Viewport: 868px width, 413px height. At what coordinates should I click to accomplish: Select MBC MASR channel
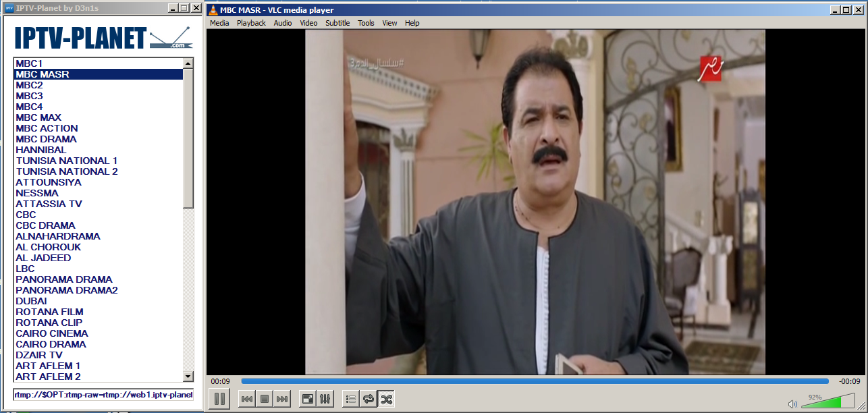[98, 74]
